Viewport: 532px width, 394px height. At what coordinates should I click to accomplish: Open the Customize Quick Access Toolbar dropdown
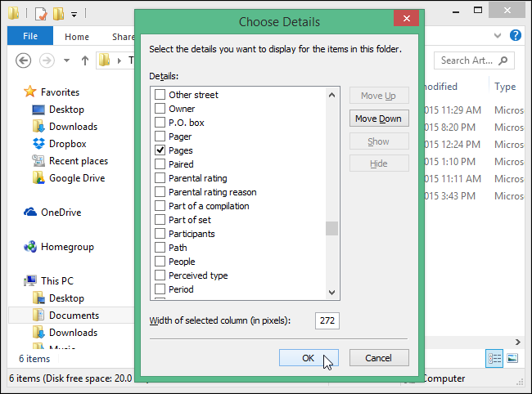(x=74, y=14)
